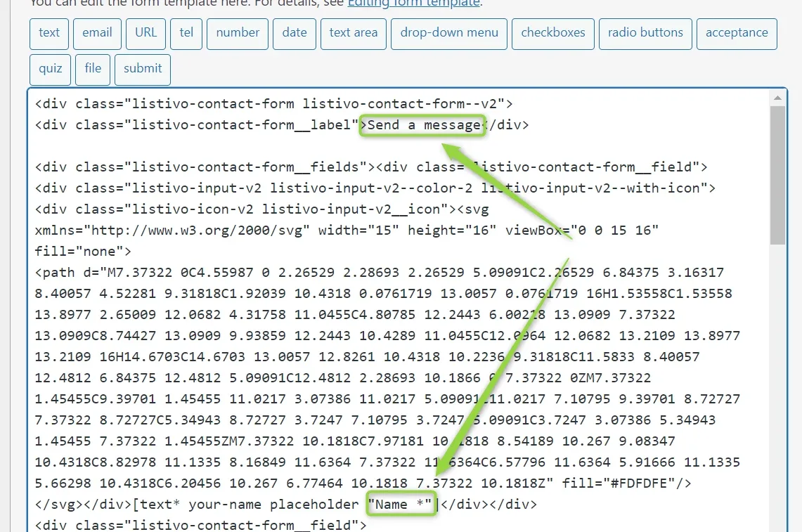802x532 pixels.
Task: Click the viewBox="0 0 15 16" attribute
Action: click(x=581, y=231)
